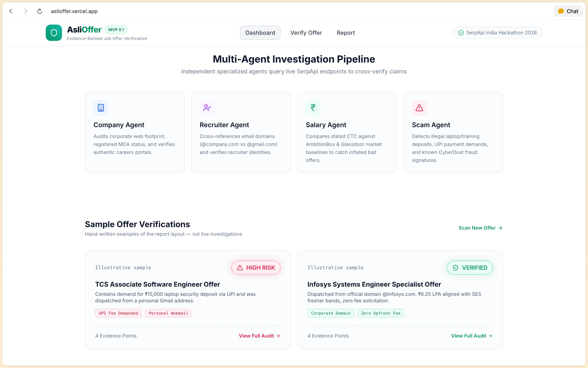Click the warning icon in HIGH RISK badge
This screenshot has height=368, width=588.
pyautogui.click(x=240, y=268)
